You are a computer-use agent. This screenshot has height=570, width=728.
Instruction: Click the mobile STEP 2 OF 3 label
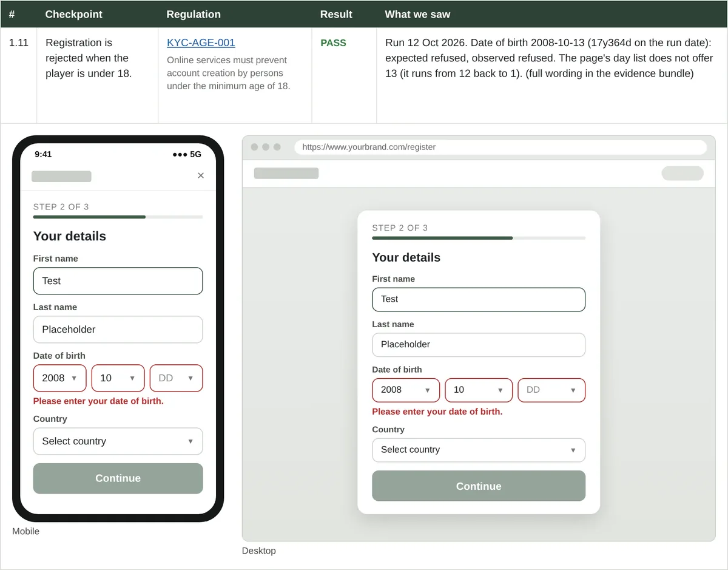[x=61, y=207]
